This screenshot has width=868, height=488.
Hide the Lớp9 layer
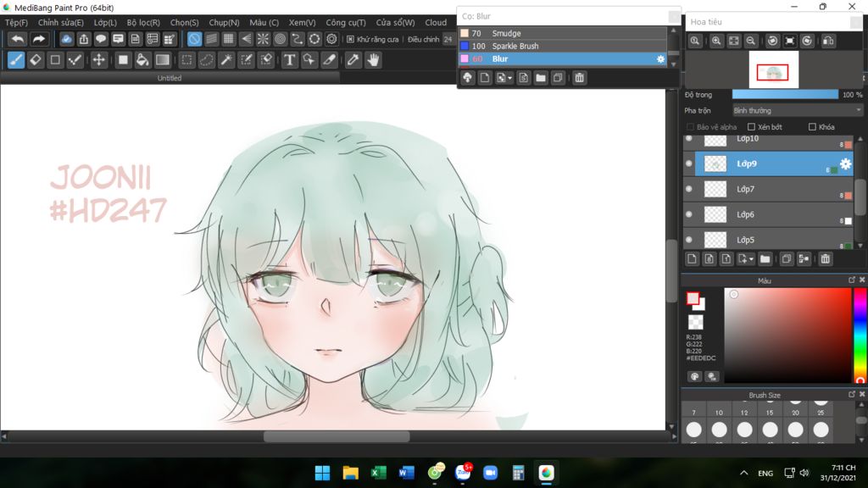[688, 164]
